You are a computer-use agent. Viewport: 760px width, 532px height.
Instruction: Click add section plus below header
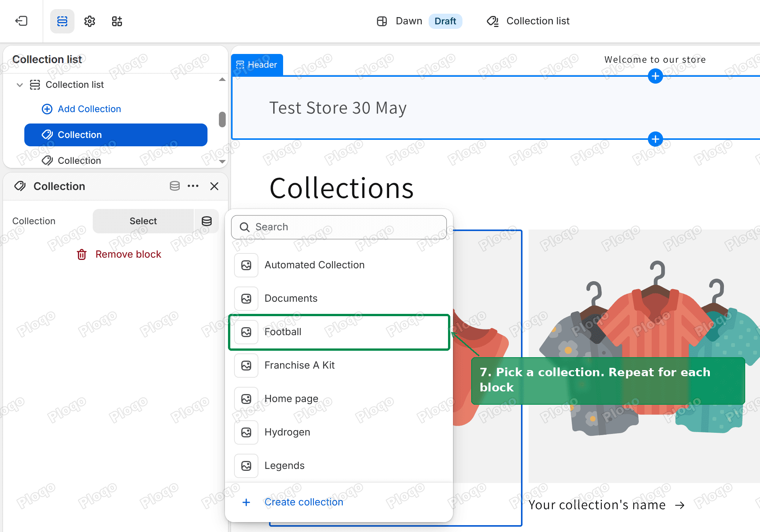(655, 139)
